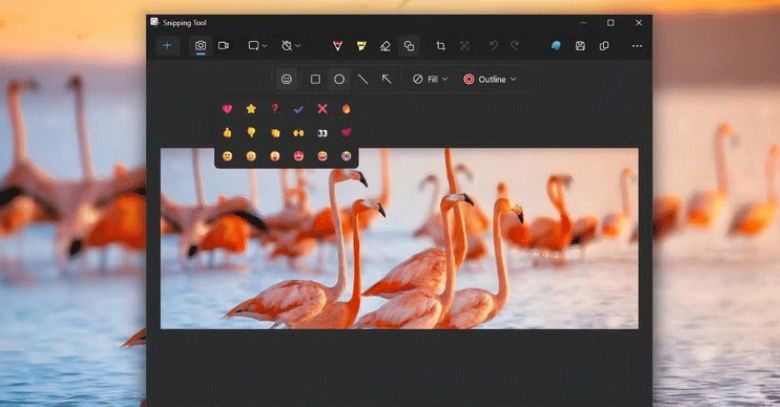The image size is (780, 407).
Task: Maximize the Snipping Tool window
Action: click(x=611, y=22)
